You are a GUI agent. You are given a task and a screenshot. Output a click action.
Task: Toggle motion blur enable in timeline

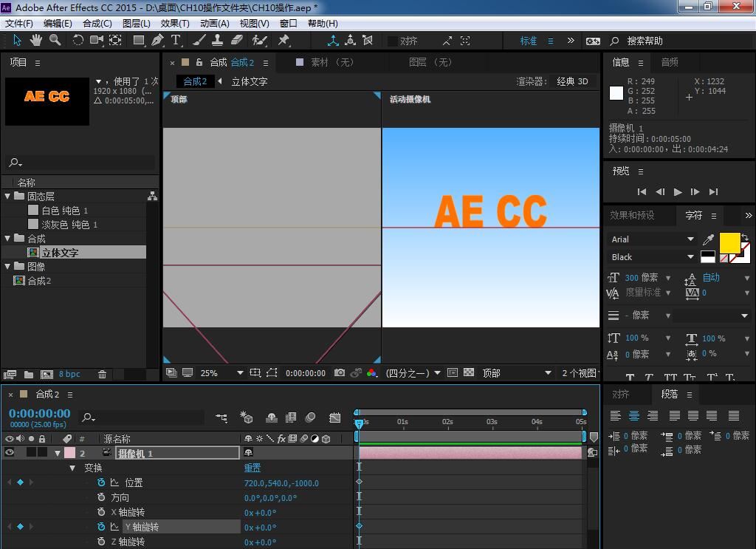click(311, 417)
